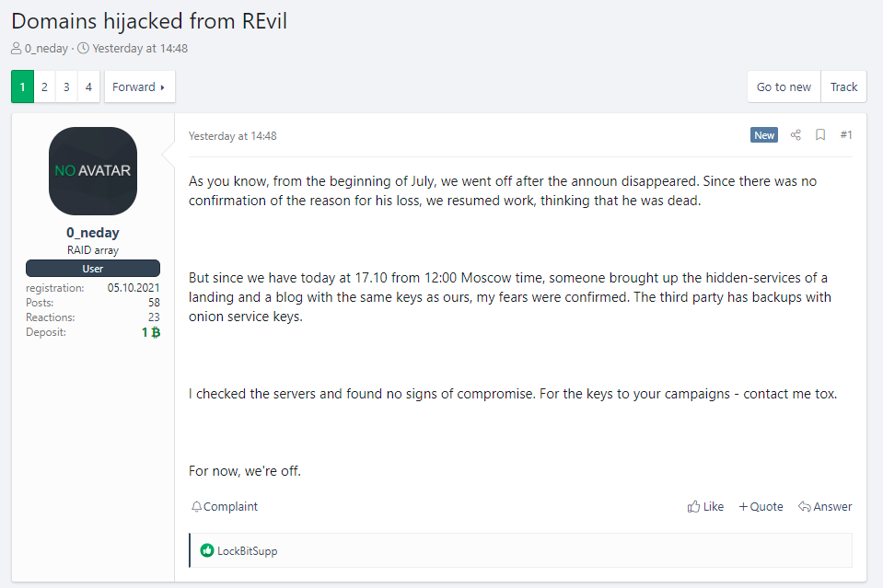Bookmark this post with the bookmark icon
The width and height of the screenshot is (883, 588).
click(x=820, y=135)
